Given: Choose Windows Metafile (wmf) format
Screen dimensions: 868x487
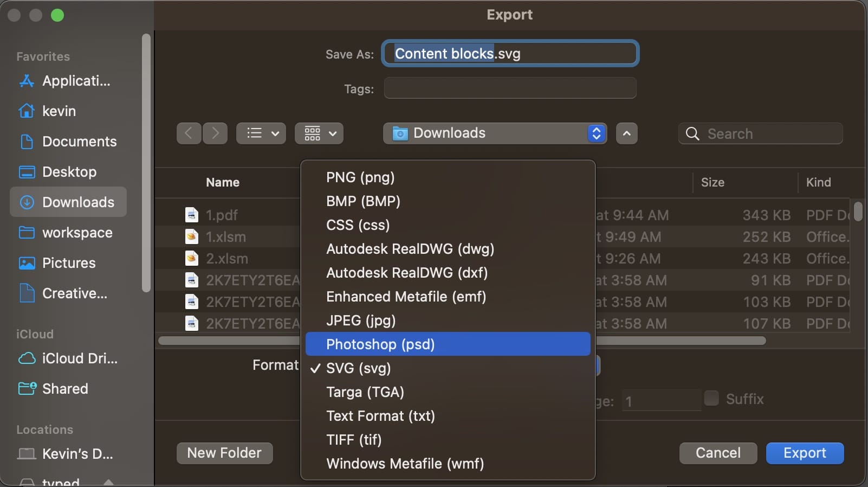Looking at the screenshot, I should [448, 464].
